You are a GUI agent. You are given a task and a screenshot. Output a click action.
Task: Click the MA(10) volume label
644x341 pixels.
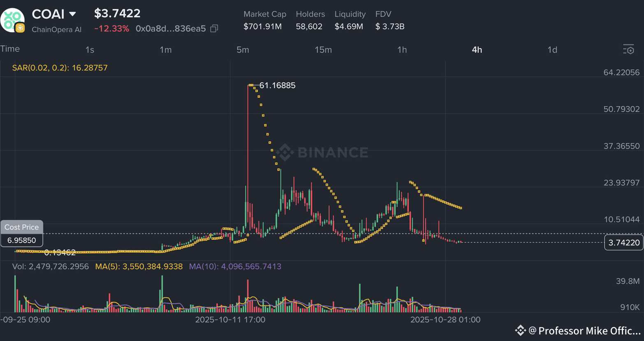click(235, 266)
